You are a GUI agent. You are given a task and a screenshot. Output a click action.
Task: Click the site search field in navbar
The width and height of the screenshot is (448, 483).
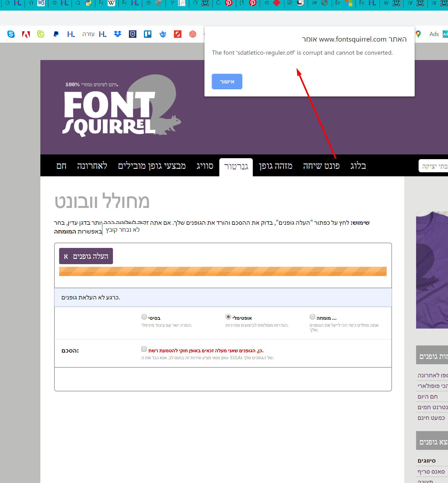click(433, 166)
